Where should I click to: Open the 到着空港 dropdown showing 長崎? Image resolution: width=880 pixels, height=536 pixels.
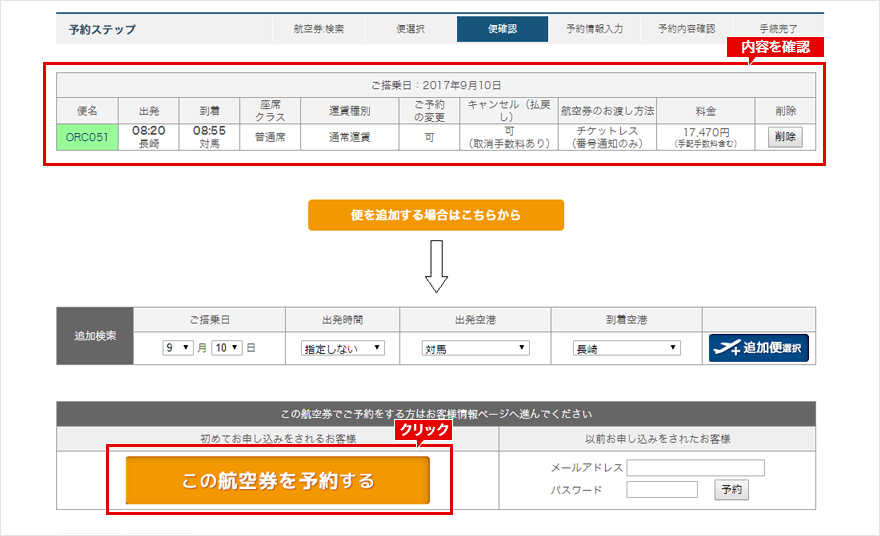pyautogui.click(x=626, y=349)
